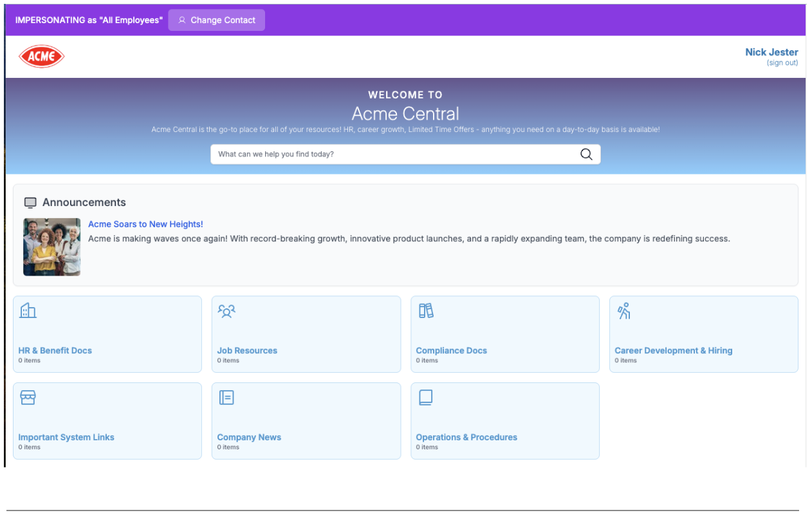
Task: Click the 0 items text under Company News
Action: pyautogui.click(x=228, y=447)
